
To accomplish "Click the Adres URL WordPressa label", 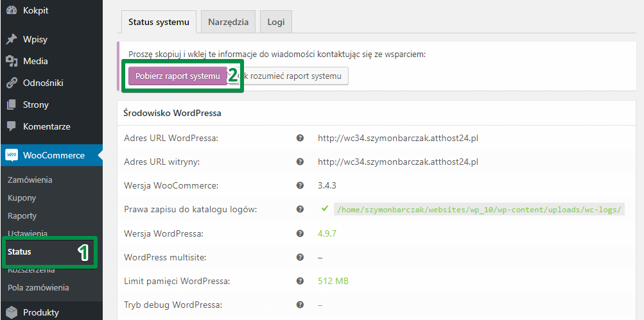I will point(171,138).
